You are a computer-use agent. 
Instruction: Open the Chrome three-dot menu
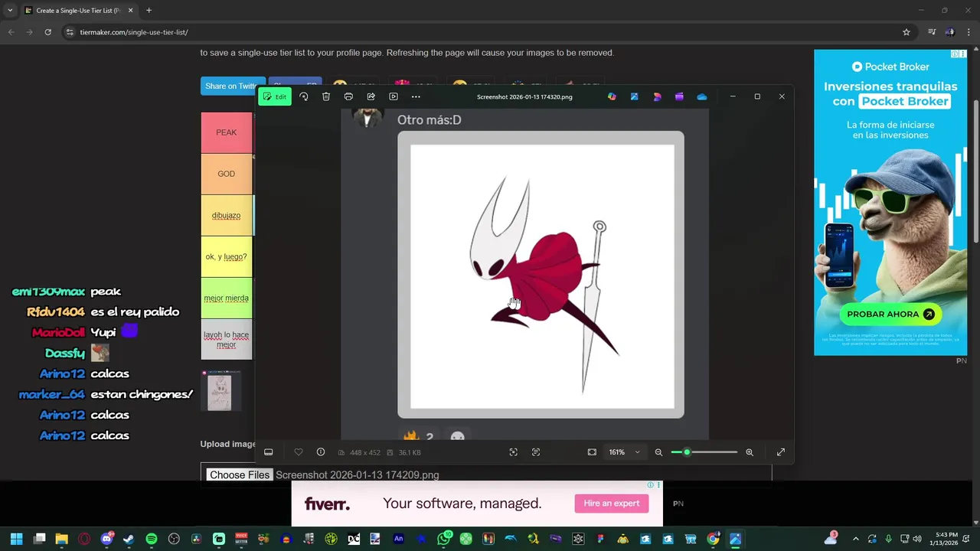969,32
